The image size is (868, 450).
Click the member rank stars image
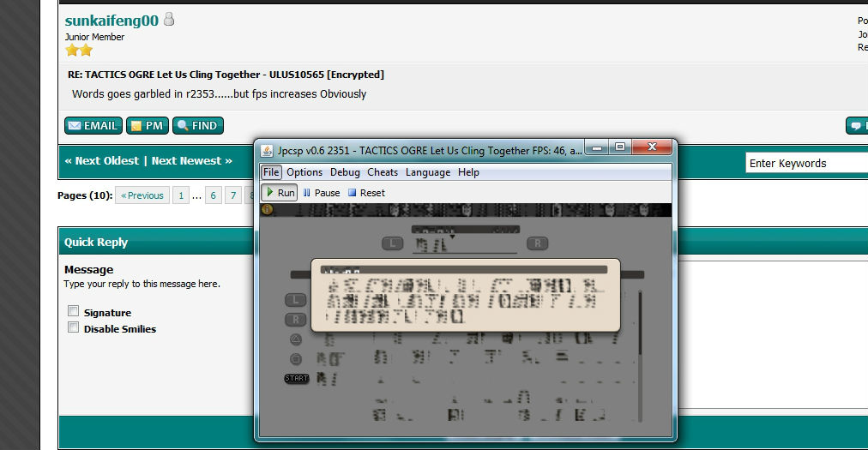pyautogui.click(x=79, y=51)
